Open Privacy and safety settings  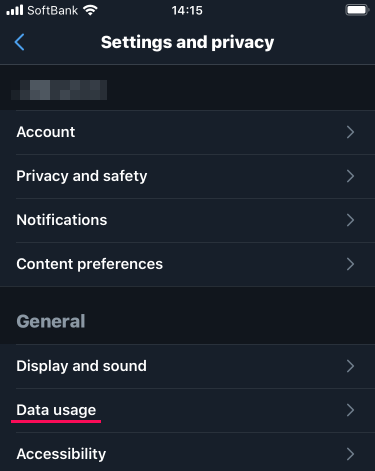pos(187,176)
